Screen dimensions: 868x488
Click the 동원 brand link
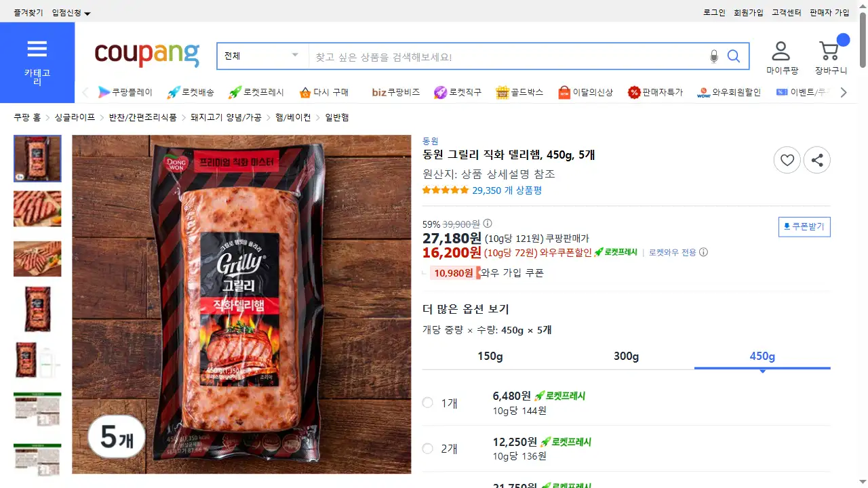tap(431, 141)
